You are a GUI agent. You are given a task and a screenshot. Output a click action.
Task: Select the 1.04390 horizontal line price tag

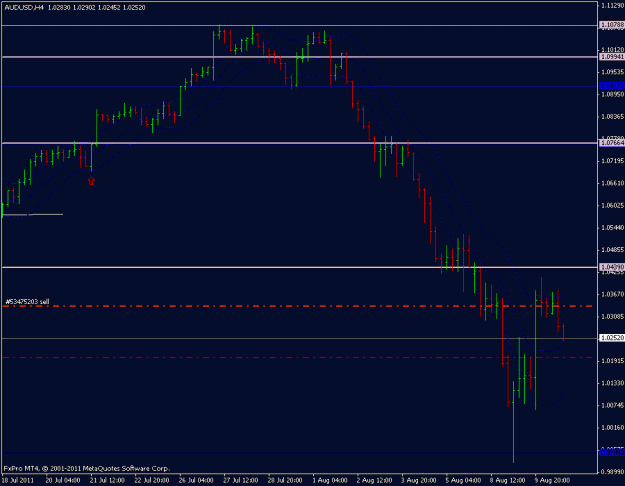tap(612, 267)
